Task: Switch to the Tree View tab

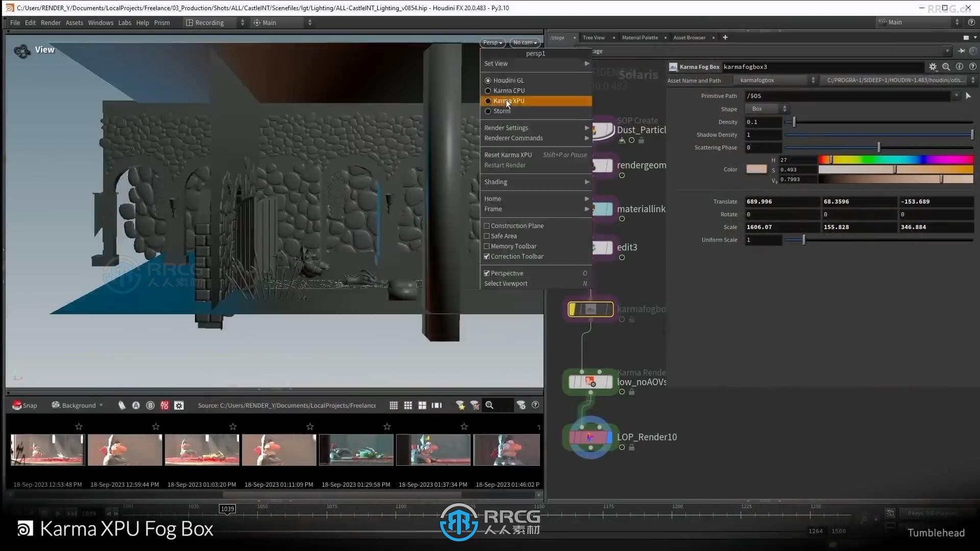Action: point(594,37)
